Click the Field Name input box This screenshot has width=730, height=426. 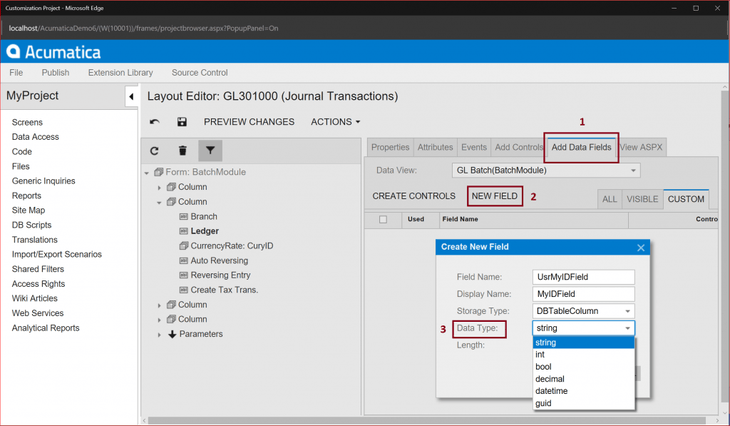tap(583, 277)
